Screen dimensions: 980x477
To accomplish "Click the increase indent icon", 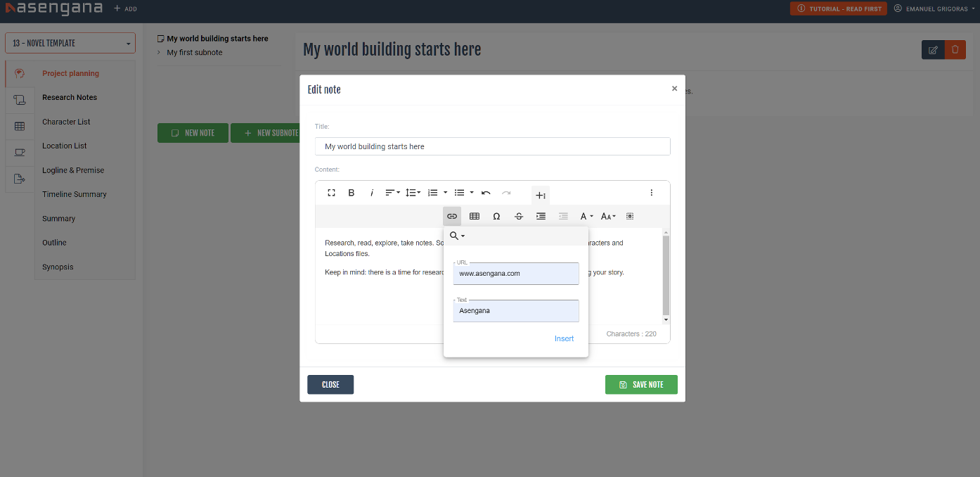I will coord(541,216).
